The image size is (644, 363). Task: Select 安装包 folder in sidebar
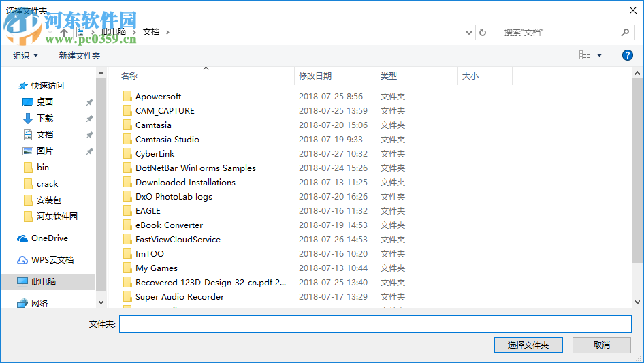coord(48,200)
